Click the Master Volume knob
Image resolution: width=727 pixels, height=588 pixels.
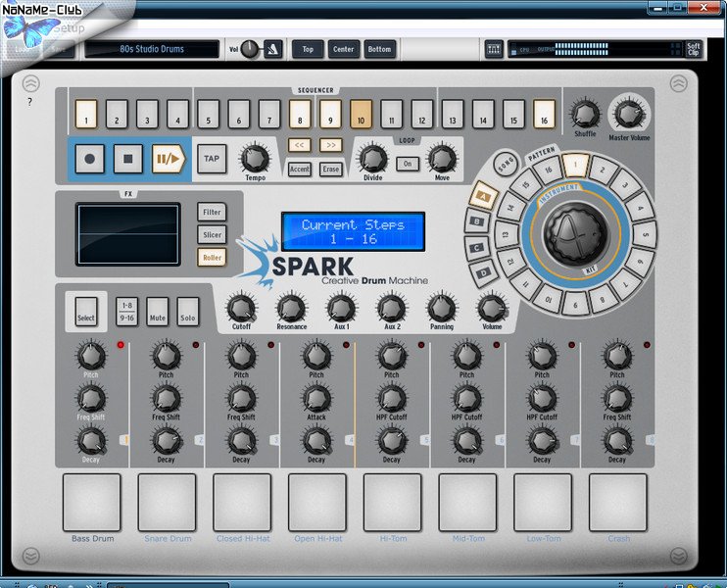pyautogui.click(x=628, y=110)
